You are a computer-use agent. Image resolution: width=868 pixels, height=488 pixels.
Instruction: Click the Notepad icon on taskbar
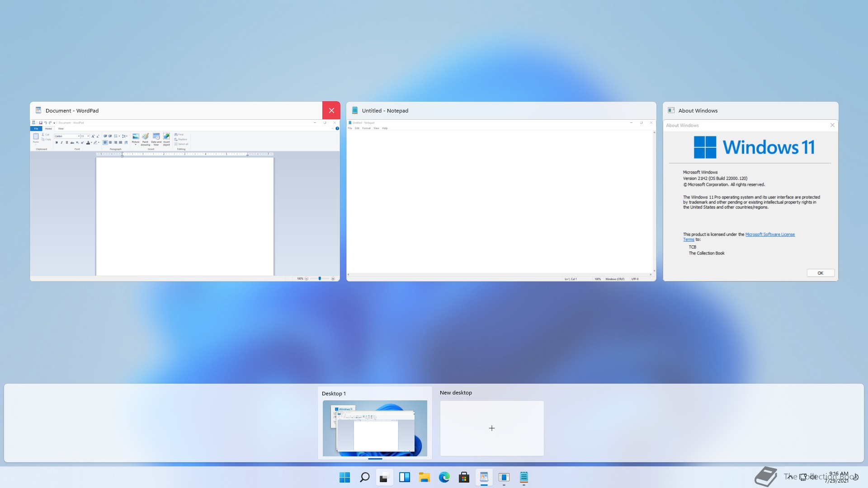524,477
